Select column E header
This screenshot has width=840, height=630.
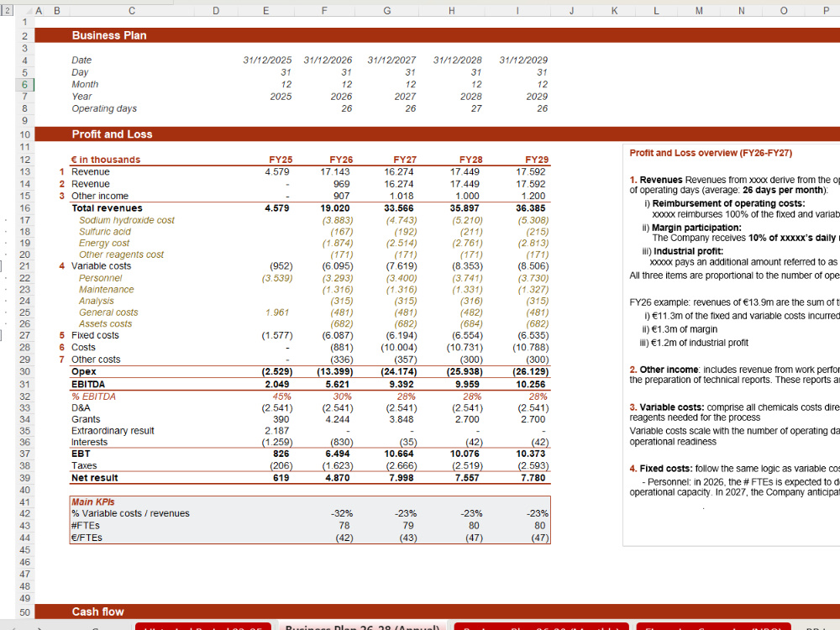click(x=265, y=11)
